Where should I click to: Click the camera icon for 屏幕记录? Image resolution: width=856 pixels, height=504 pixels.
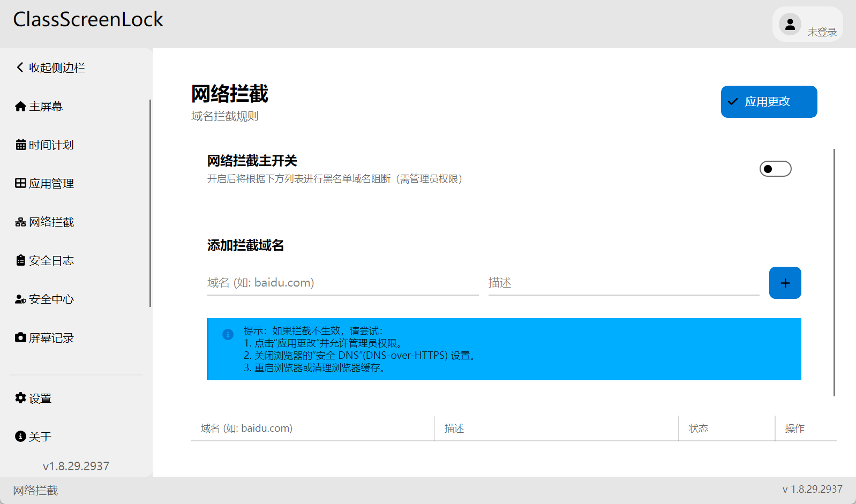20,337
